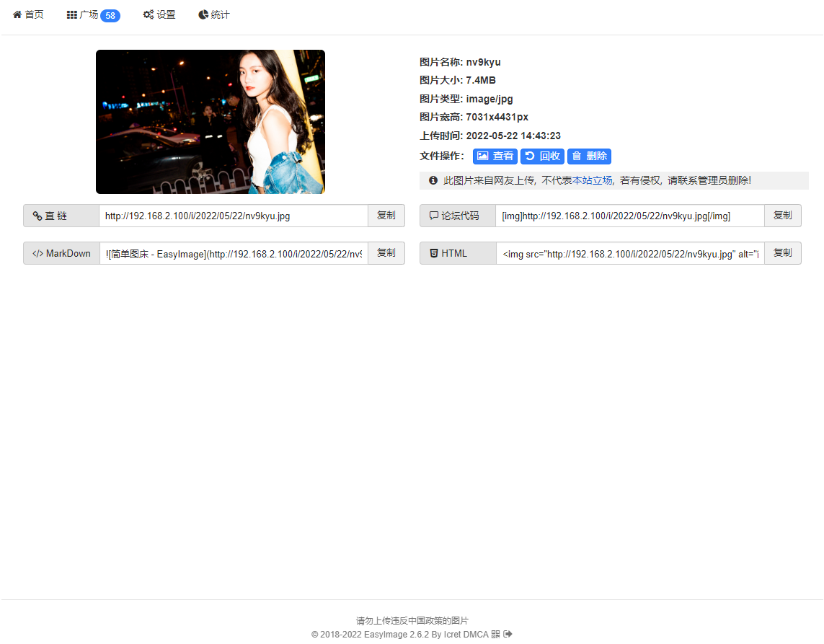Copy the forum code (论坛代码)

pyautogui.click(x=782, y=216)
